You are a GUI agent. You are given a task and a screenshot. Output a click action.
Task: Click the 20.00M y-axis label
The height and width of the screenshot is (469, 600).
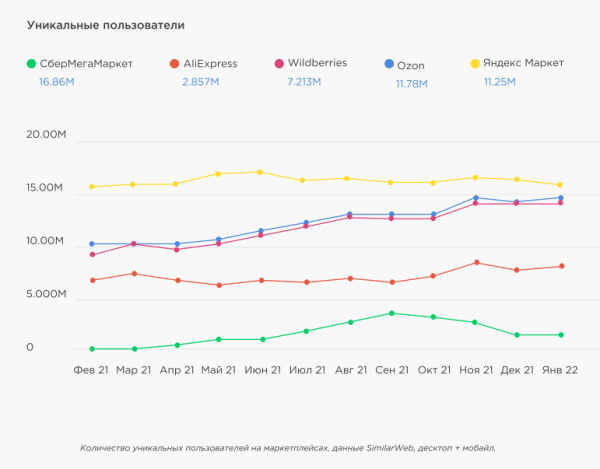coord(45,135)
